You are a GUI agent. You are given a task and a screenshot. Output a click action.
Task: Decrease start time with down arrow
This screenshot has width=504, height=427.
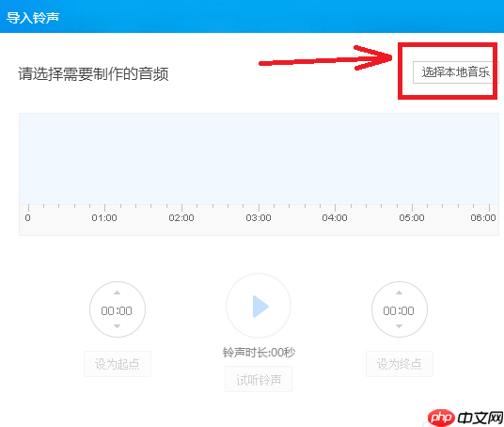(117, 326)
